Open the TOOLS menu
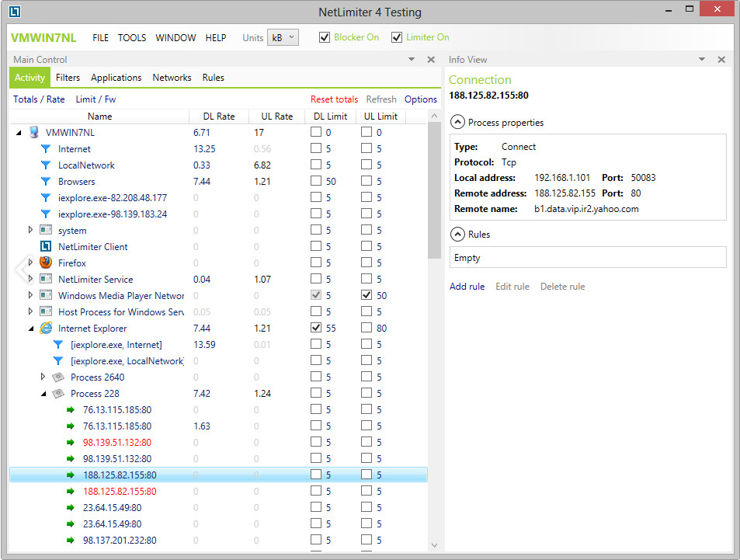The image size is (740, 560). (x=132, y=38)
